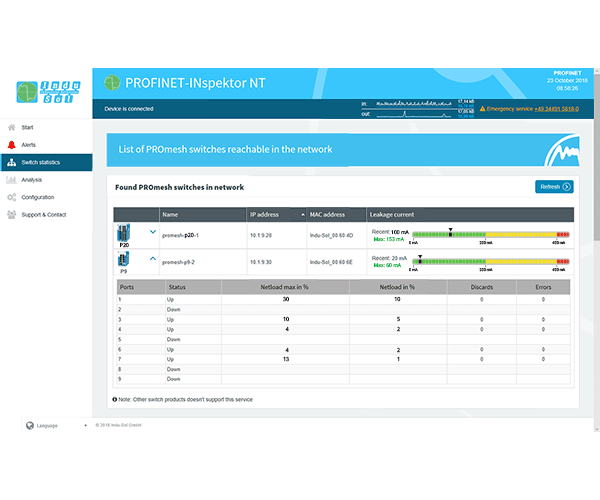Click port 9 Down status
The height and width of the screenshot is (500, 600).
point(173,379)
